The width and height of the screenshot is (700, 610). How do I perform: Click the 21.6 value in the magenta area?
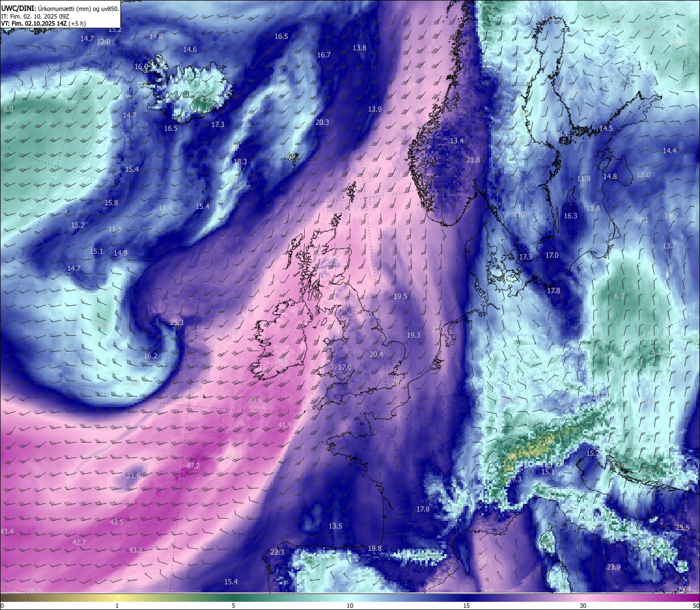click(x=133, y=476)
